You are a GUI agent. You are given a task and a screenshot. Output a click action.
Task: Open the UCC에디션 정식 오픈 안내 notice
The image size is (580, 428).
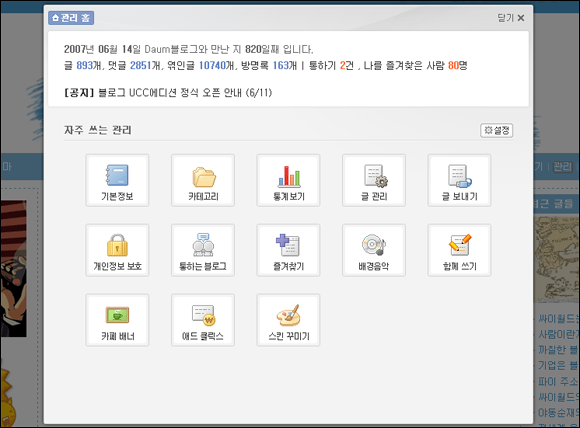point(185,92)
